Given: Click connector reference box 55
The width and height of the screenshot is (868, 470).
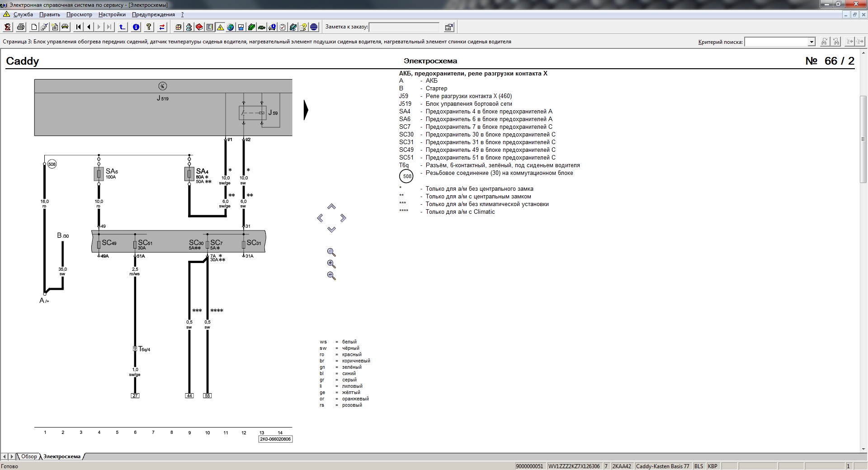Looking at the screenshot, I should pos(208,395).
